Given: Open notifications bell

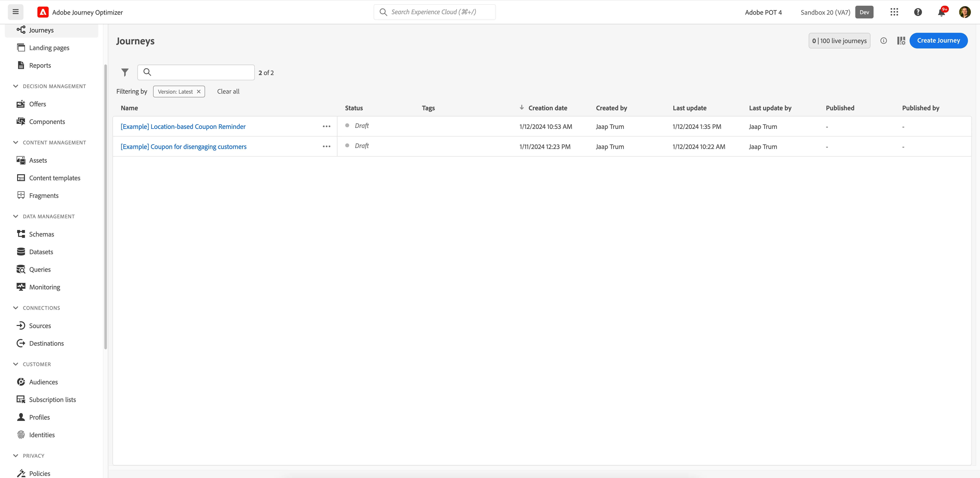Looking at the screenshot, I should click(942, 12).
